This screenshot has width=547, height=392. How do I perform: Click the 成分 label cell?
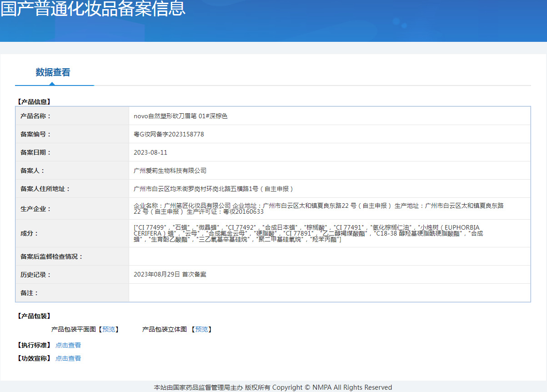72,233
